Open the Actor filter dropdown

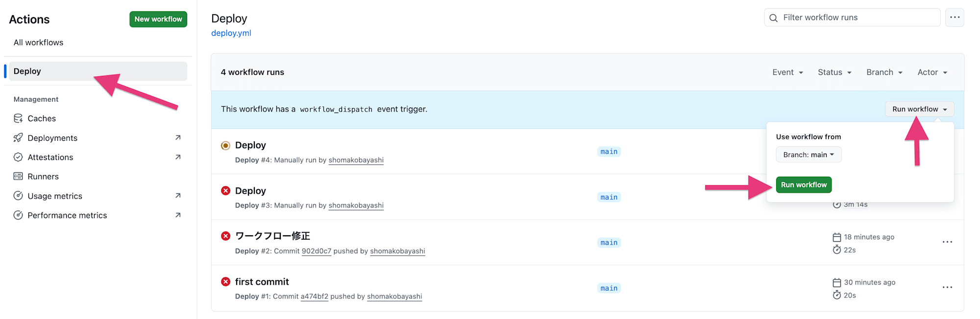pyautogui.click(x=932, y=72)
